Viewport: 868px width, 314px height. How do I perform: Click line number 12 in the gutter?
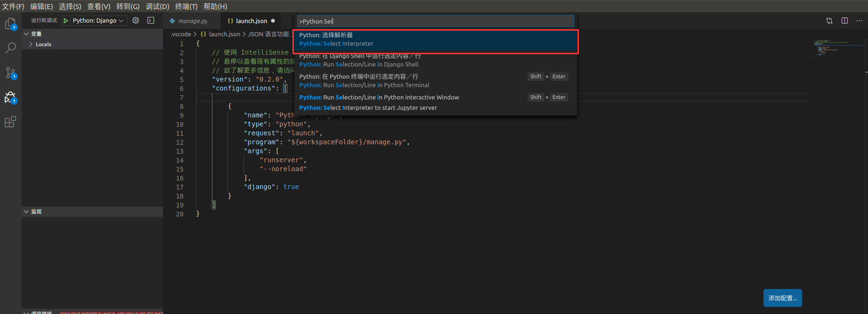[x=180, y=142]
